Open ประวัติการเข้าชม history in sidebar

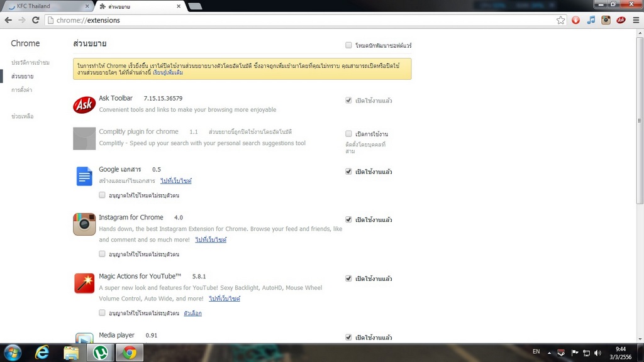point(30,62)
